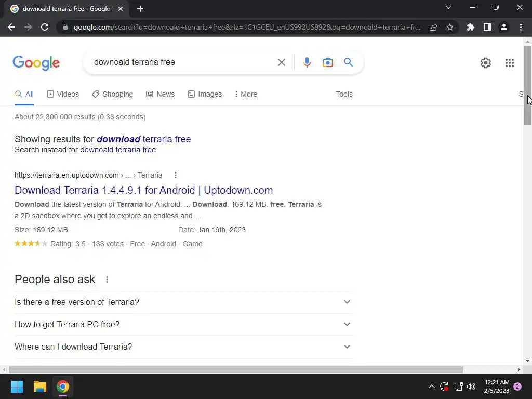Viewport: 532px width, 399px height.
Task: Clear the search box text
Action: click(x=281, y=62)
